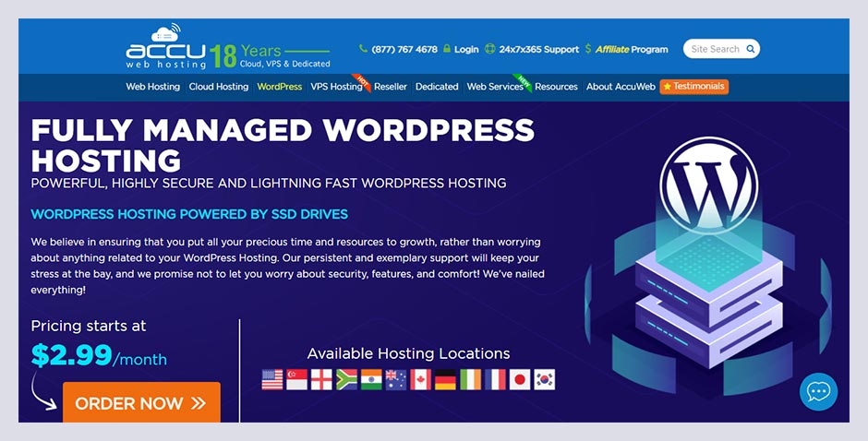Open the Web Hosting menu

pyautogui.click(x=152, y=87)
